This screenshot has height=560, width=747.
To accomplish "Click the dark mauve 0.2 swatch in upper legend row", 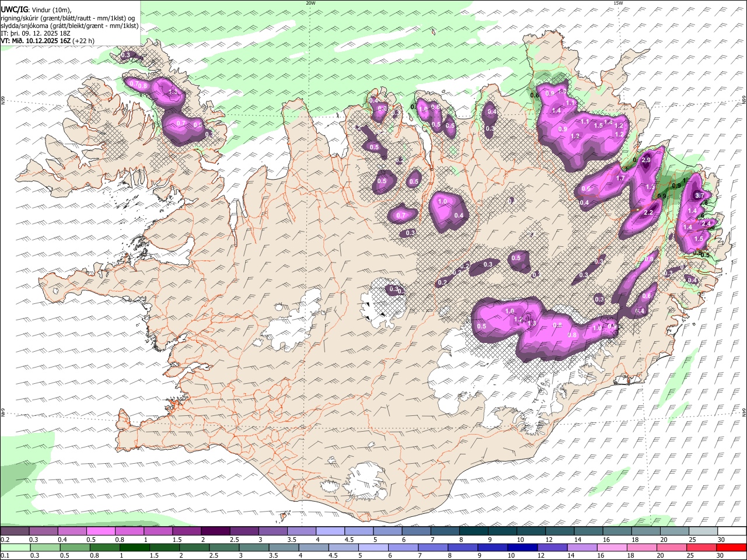I will point(15,531).
